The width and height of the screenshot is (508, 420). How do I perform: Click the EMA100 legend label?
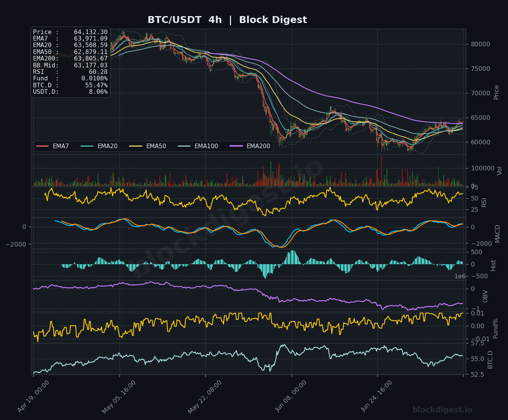[x=206, y=146]
